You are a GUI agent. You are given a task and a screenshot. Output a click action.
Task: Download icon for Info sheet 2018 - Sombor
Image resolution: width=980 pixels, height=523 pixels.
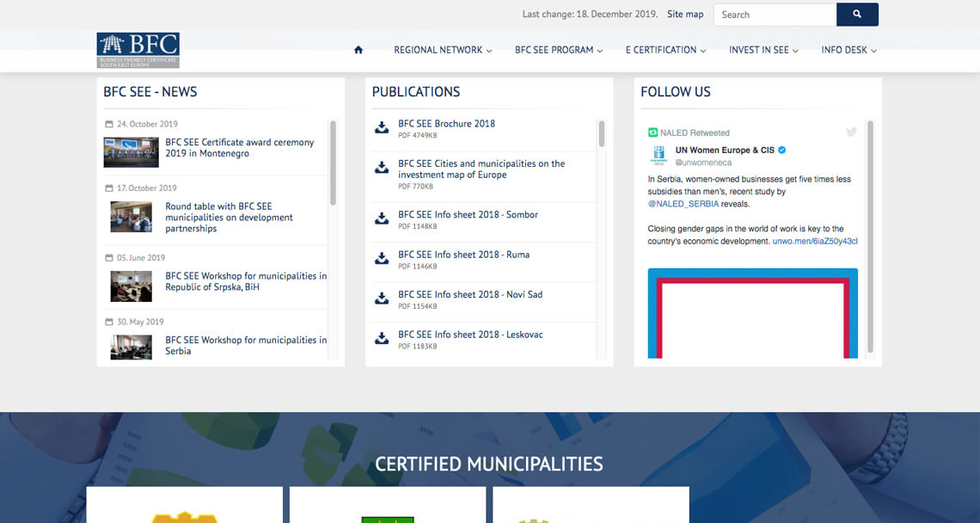(382, 218)
